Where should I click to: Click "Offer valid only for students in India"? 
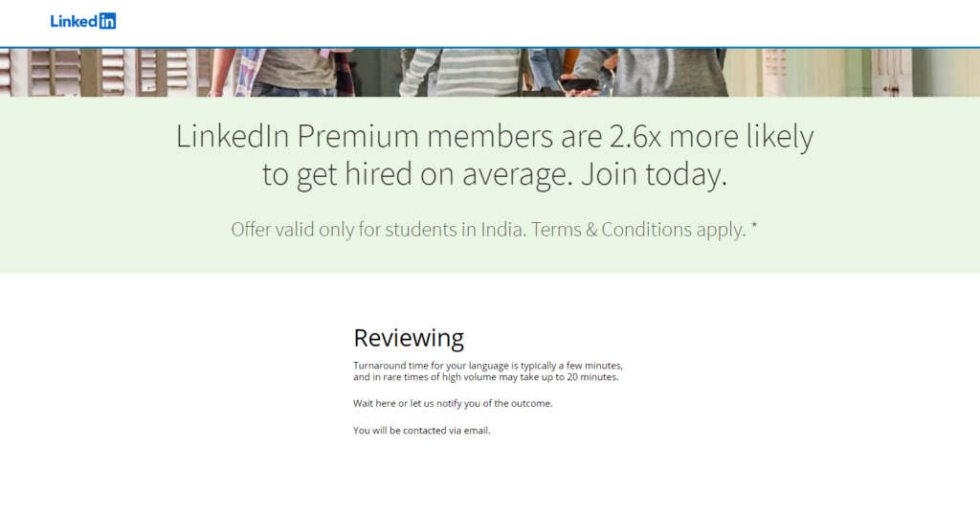378,230
